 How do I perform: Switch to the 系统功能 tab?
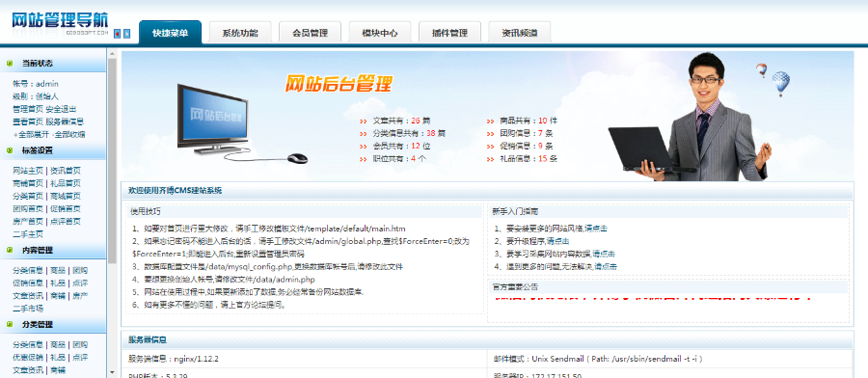coord(240,33)
